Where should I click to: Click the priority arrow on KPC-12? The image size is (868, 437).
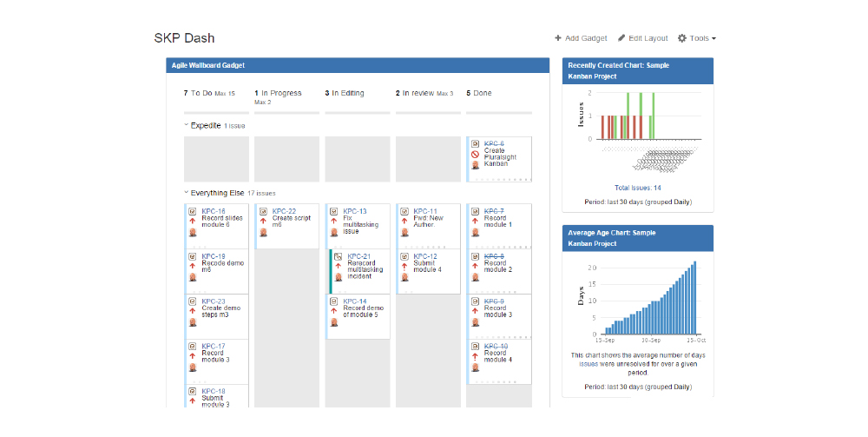[x=404, y=266]
